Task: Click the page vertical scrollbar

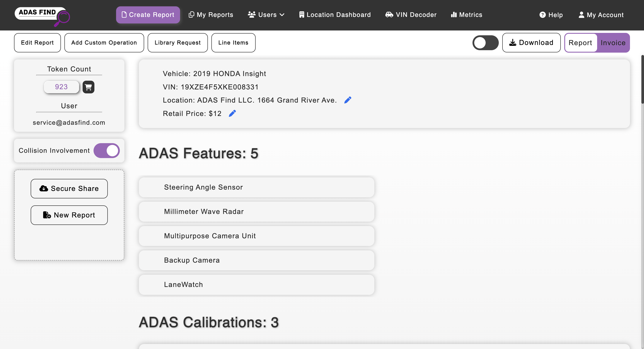Action: click(642, 79)
